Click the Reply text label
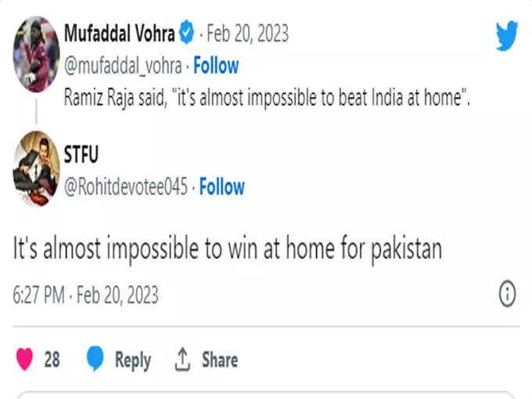Screen dimensions: 532x399 pos(132,360)
